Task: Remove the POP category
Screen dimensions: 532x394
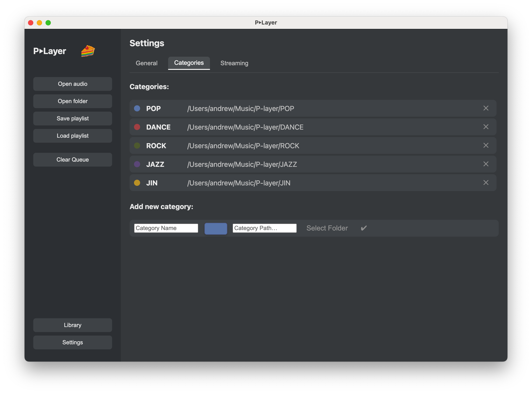Action: [x=486, y=108]
